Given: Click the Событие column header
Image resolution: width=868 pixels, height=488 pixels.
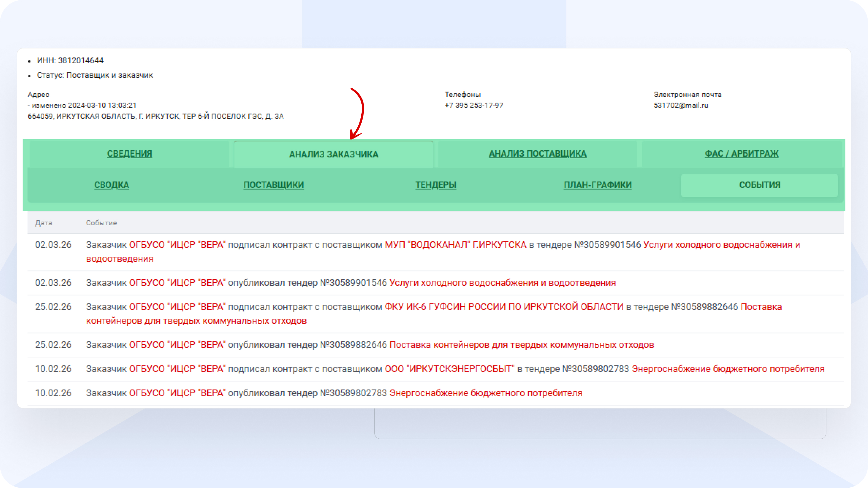Looking at the screenshot, I should coord(101,223).
